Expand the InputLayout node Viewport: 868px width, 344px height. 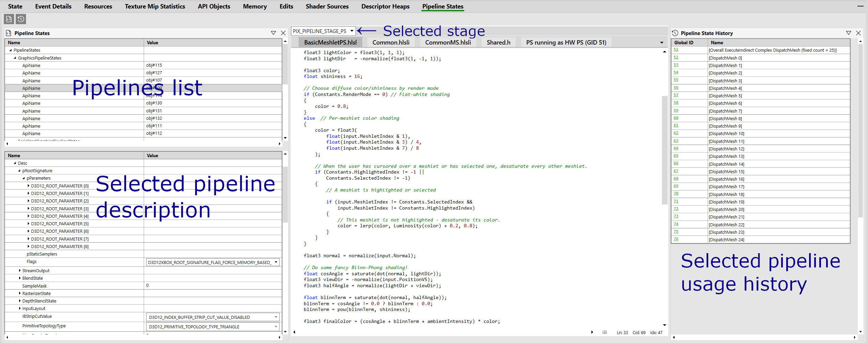tap(20, 308)
